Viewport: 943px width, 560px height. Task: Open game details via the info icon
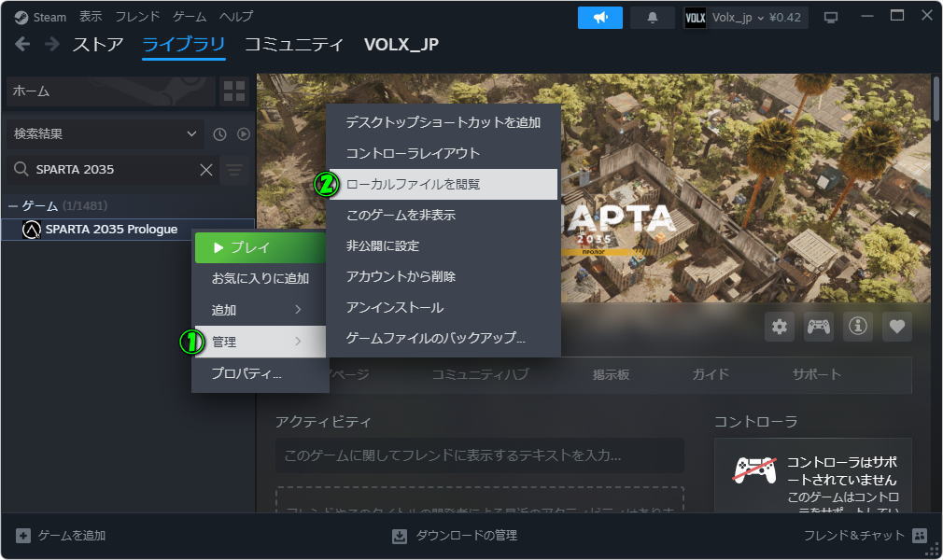tap(857, 327)
